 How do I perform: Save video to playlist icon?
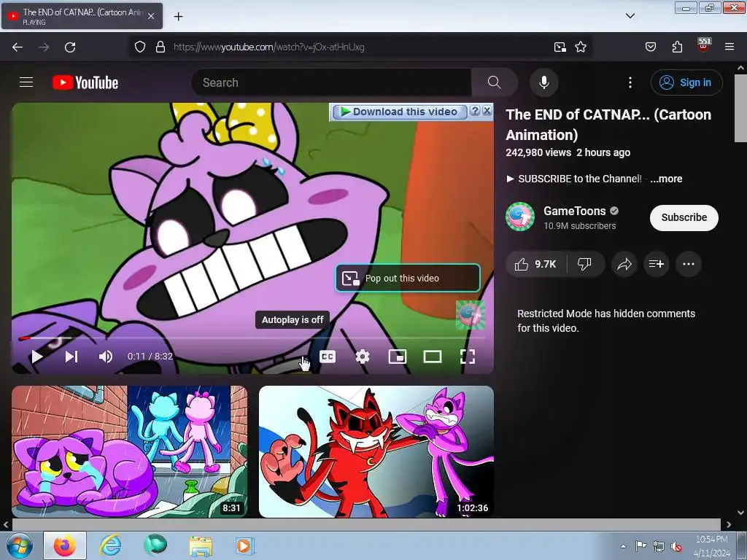tap(656, 264)
